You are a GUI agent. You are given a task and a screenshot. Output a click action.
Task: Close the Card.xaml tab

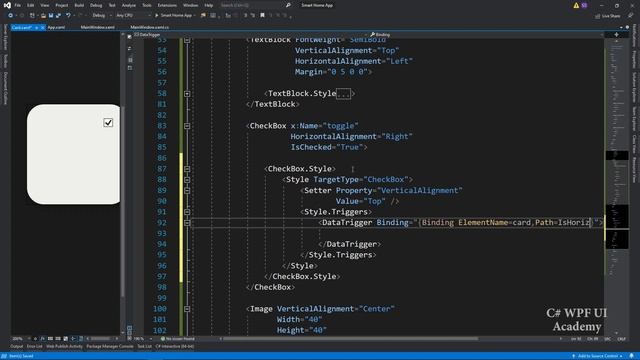(42, 27)
